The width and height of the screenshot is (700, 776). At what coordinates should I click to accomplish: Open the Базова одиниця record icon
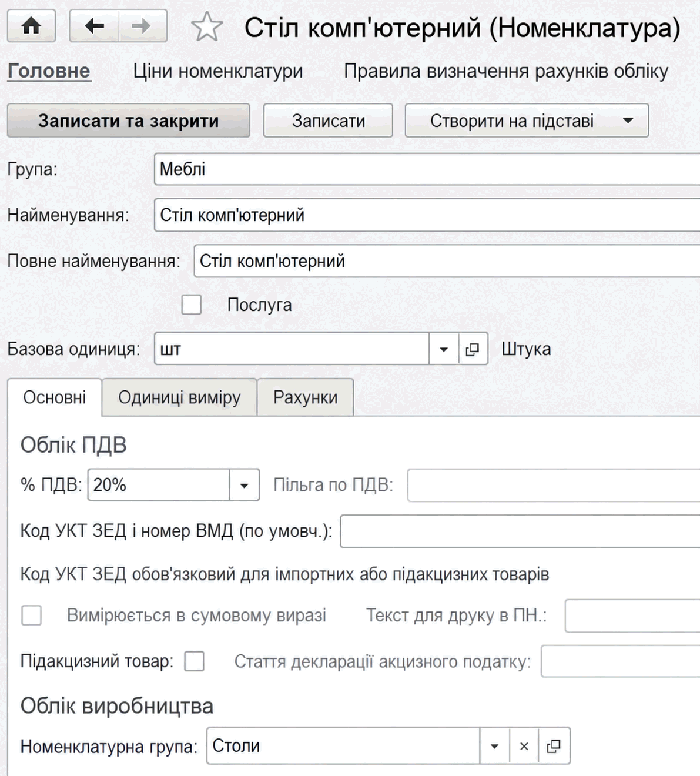[x=473, y=349]
